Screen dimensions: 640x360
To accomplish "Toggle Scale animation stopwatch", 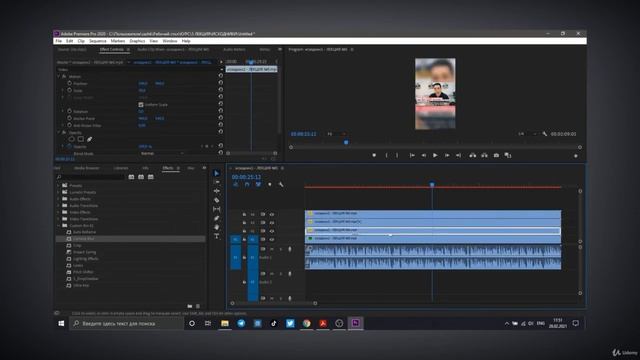I will click(x=69, y=90).
